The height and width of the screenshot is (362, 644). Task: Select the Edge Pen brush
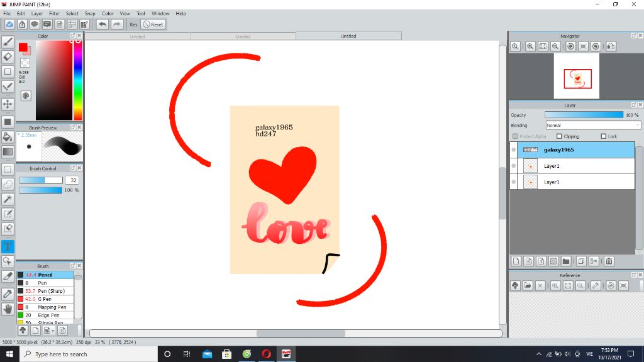pyautogui.click(x=45, y=315)
